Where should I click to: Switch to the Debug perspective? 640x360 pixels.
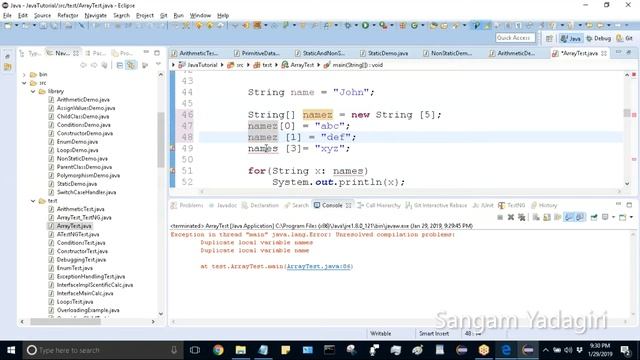(x=598, y=38)
